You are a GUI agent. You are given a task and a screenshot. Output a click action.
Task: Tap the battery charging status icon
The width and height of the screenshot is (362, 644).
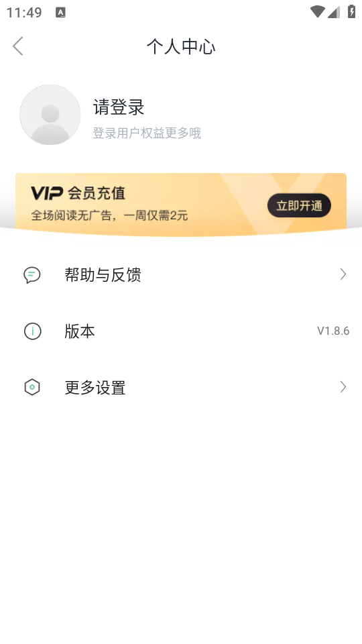351,11
